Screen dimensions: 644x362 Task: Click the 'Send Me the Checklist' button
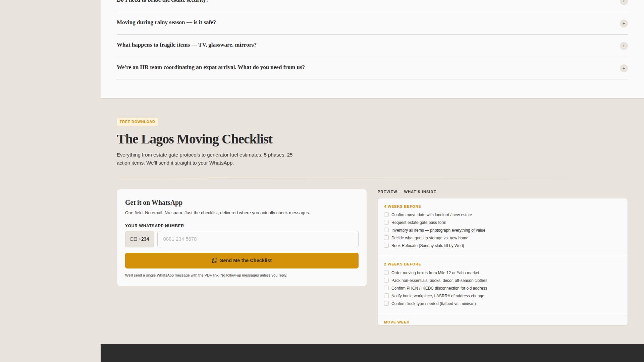[x=242, y=260]
